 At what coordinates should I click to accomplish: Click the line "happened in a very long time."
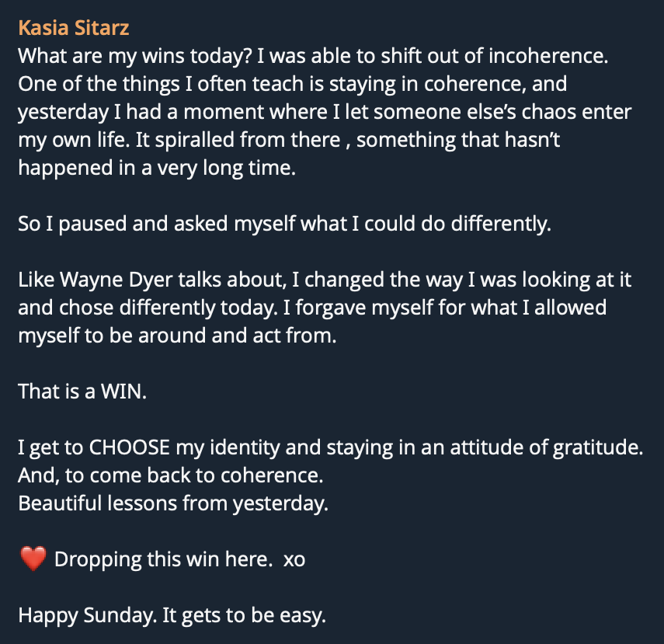(x=157, y=169)
